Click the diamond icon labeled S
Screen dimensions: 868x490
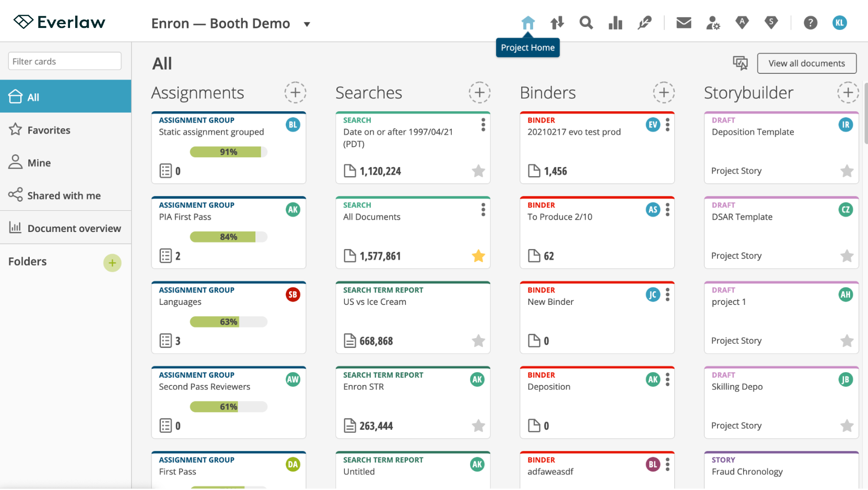coord(771,23)
